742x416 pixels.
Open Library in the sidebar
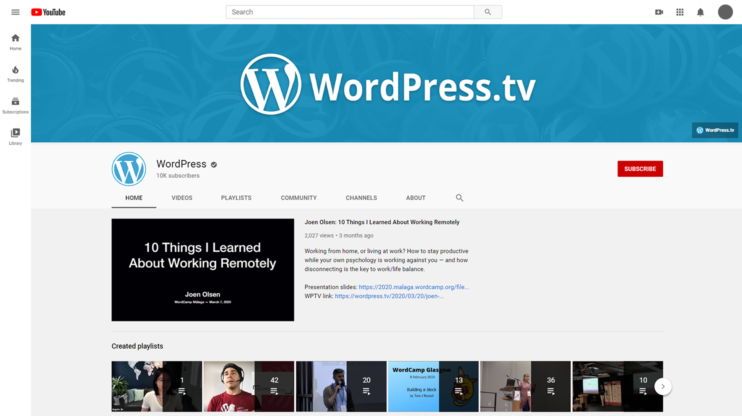point(15,136)
